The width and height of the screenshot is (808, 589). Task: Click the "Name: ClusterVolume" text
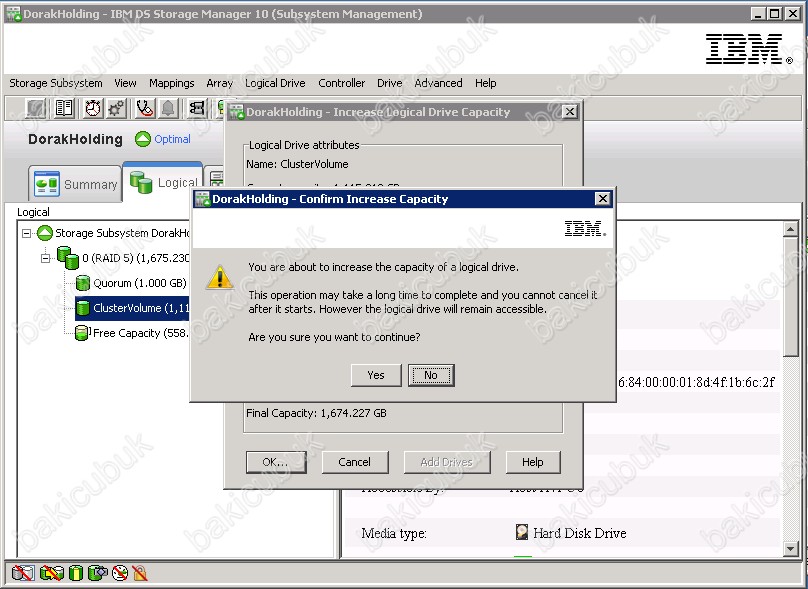297,164
